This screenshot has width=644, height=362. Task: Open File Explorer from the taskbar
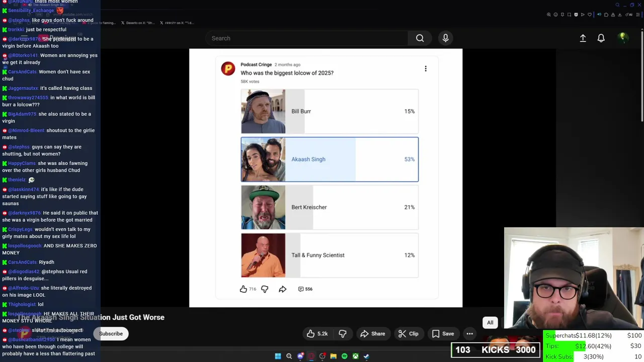click(x=334, y=356)
